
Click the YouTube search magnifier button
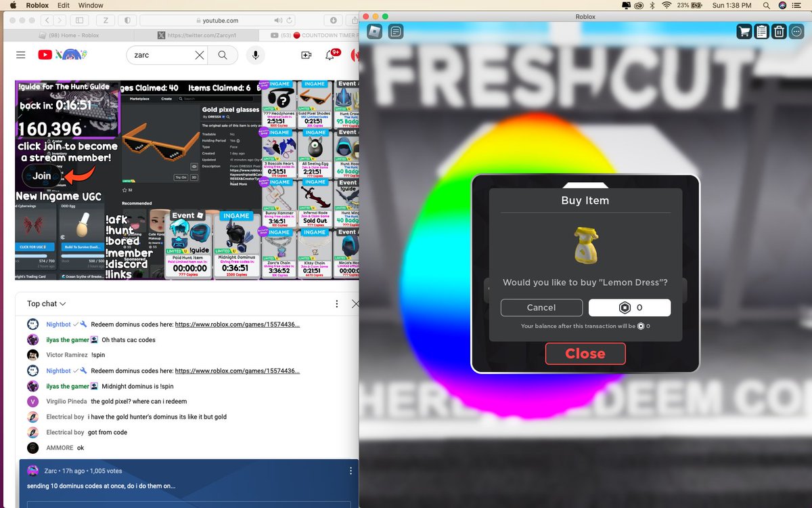(223, 55)
